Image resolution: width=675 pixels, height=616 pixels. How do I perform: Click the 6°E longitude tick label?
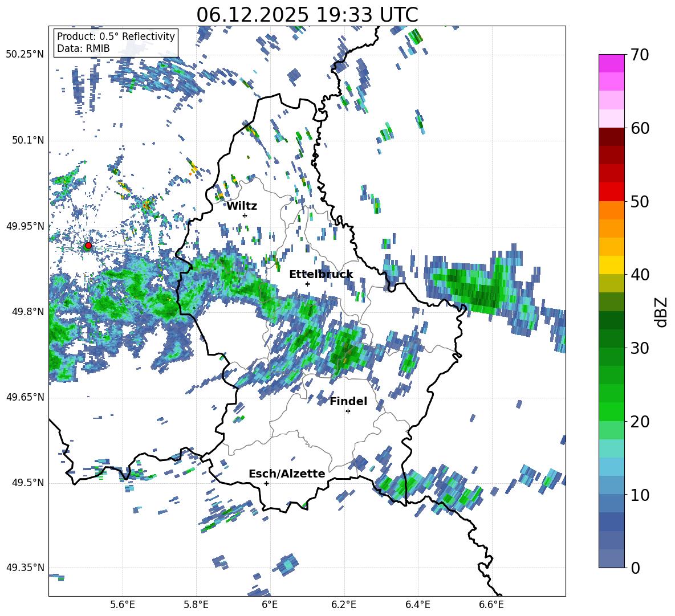(x=270, y=605)
